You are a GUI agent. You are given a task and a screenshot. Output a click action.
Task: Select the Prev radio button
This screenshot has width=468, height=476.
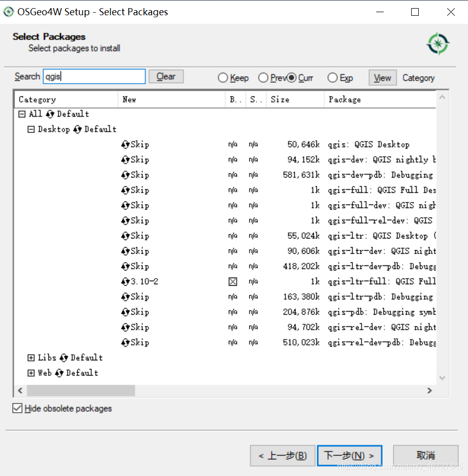pos(263,78)
